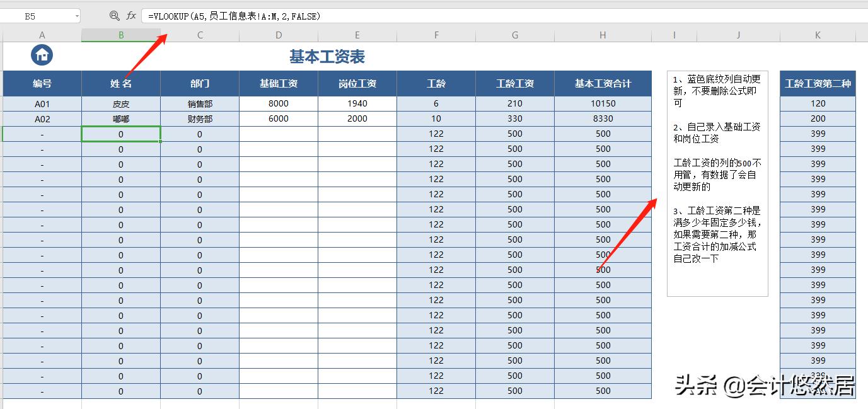868x409 pixels.
Task: Click the 岗位工资 cell showing 1940
Action: tap(357, 103)
